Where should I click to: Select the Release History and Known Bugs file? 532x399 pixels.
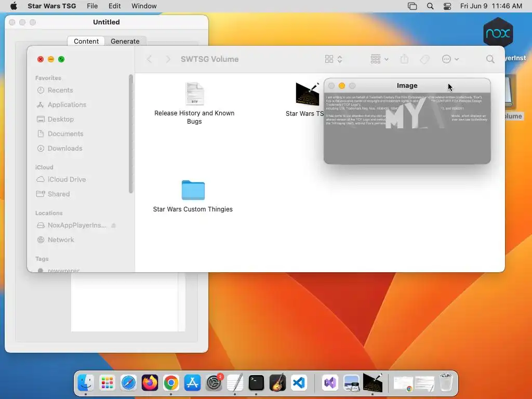[x=194, y=103]
